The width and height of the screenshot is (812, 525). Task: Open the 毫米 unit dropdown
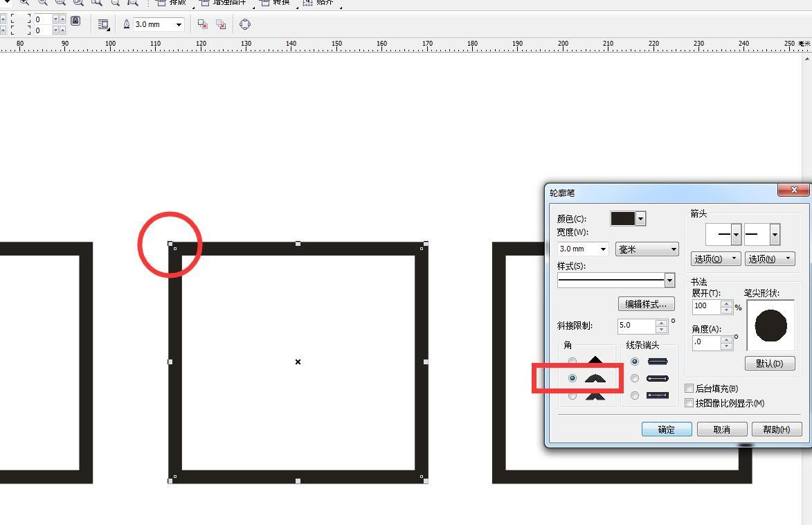pos(647,249)
